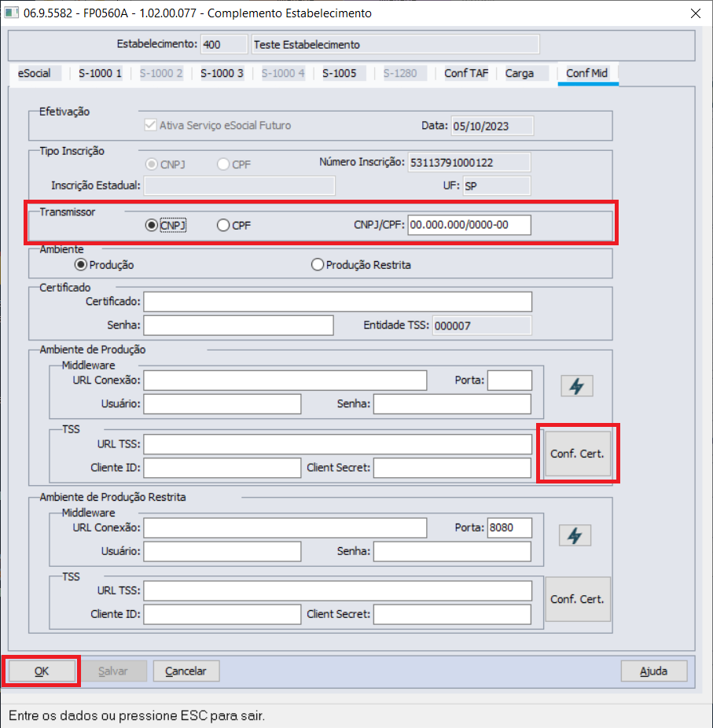
Task: Focus Production Middleware Senha field
Action: point(452,403)
